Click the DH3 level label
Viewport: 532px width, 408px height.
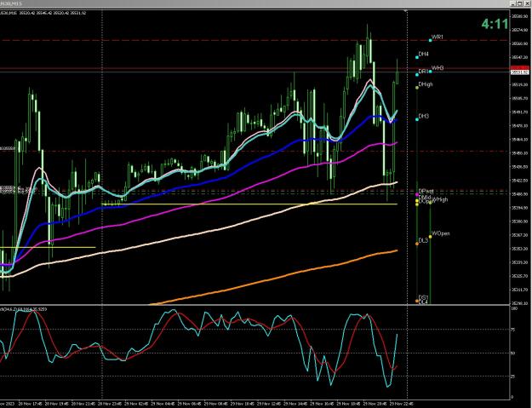[424, 116]
